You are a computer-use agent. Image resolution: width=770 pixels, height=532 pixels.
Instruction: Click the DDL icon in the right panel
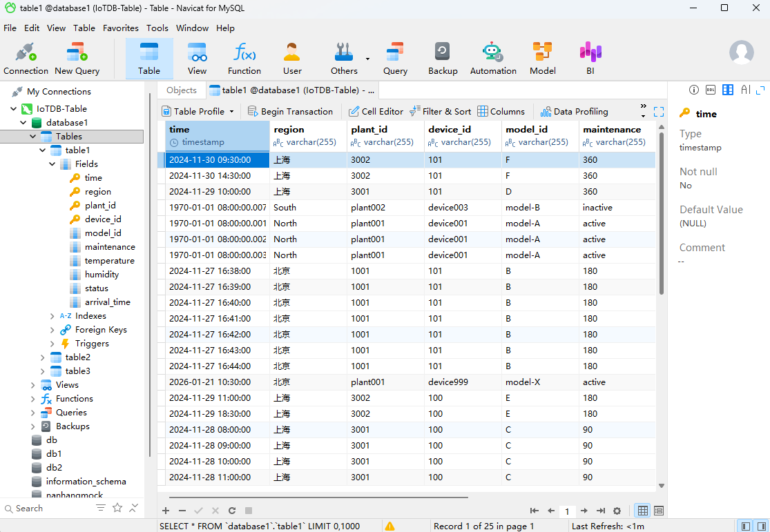click(711, 90)
